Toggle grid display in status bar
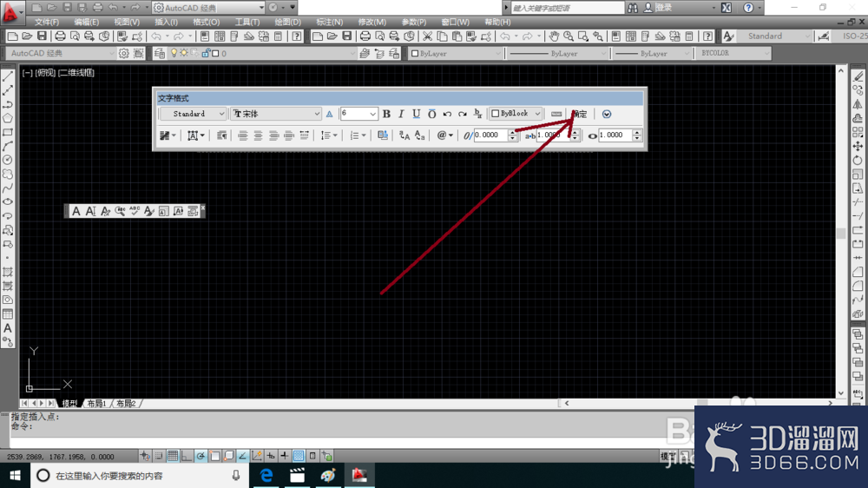The width and height of the screenshot is (868, 488). pos(173,456)
